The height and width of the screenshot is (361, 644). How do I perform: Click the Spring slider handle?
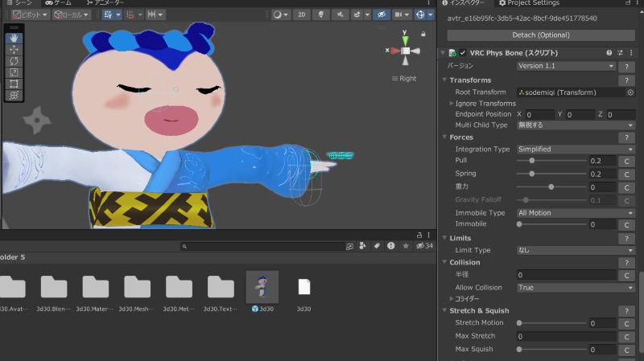point(531,174)
